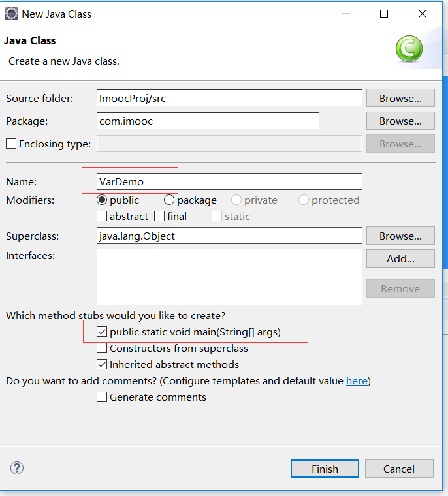
Task: Add an interface with Add... button
Action: (x=400, y=258)
